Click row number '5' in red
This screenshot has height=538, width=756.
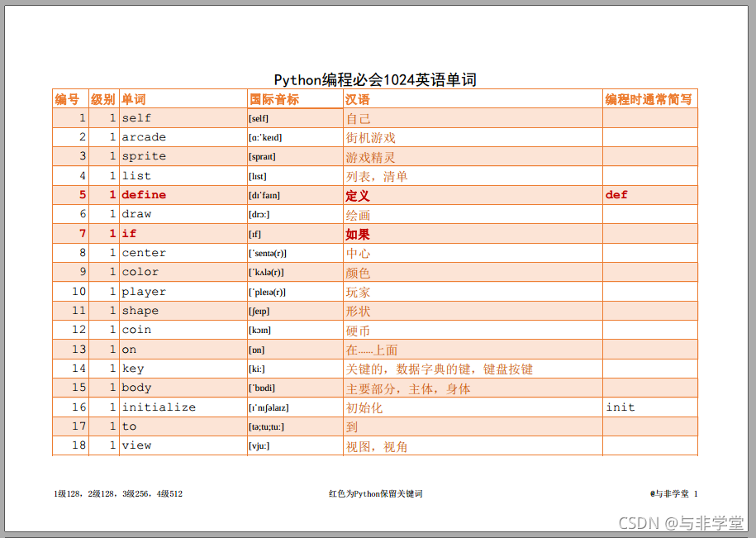[x=83, y=195]
